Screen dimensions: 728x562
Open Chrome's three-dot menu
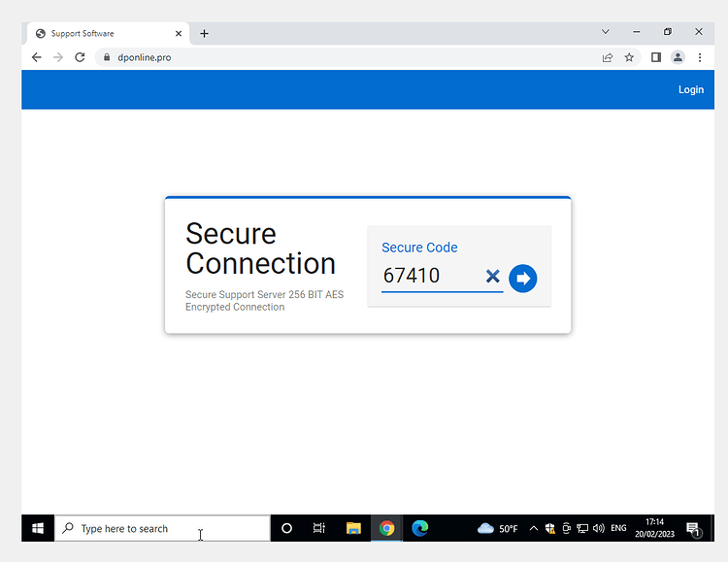tap(700, 57)
